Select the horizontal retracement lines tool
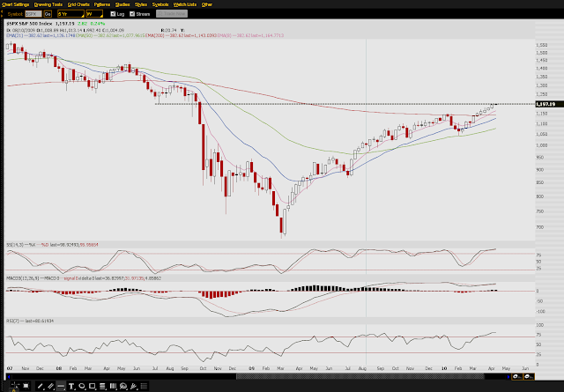The height and width of the screenshot is (392, 564). [102, 386]
